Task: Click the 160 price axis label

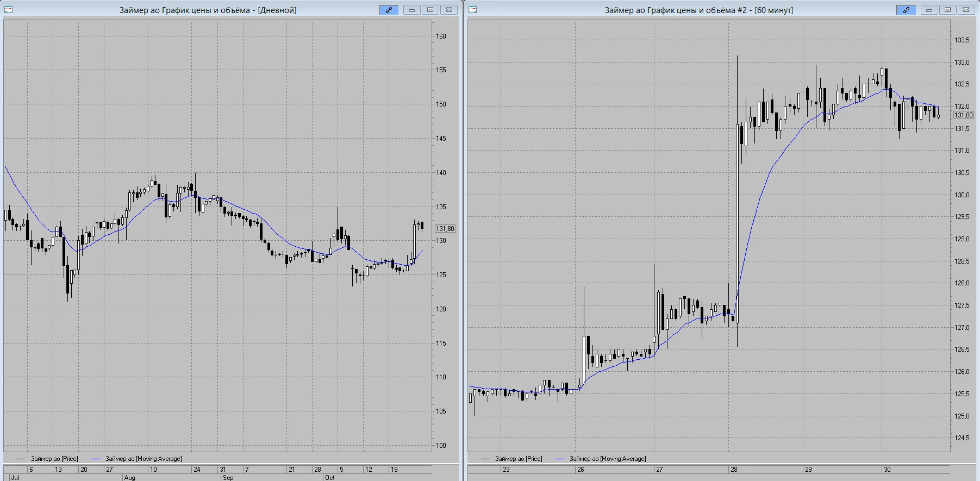Action: click(441, 36)
